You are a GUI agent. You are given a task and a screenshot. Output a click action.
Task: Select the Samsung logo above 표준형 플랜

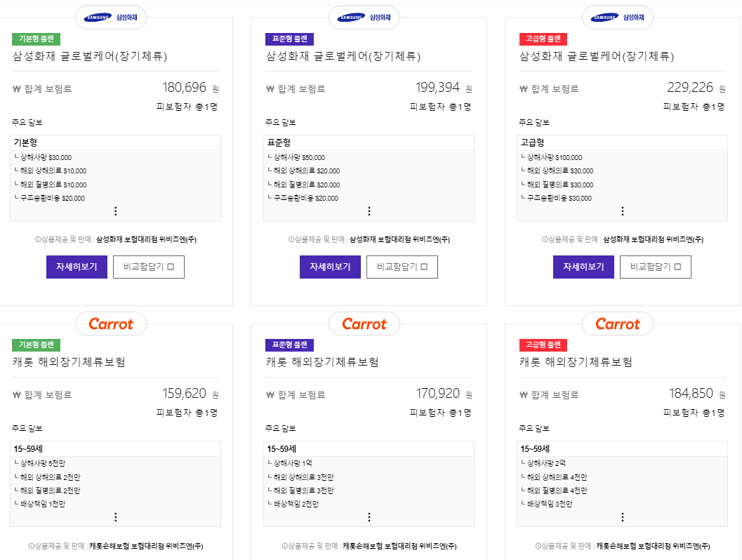[x=364, y=18]
